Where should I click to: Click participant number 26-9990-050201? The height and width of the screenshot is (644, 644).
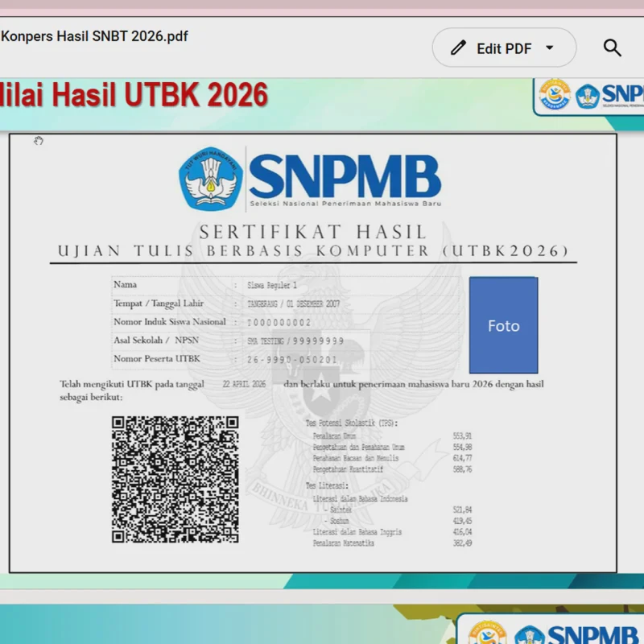[292, 360]
